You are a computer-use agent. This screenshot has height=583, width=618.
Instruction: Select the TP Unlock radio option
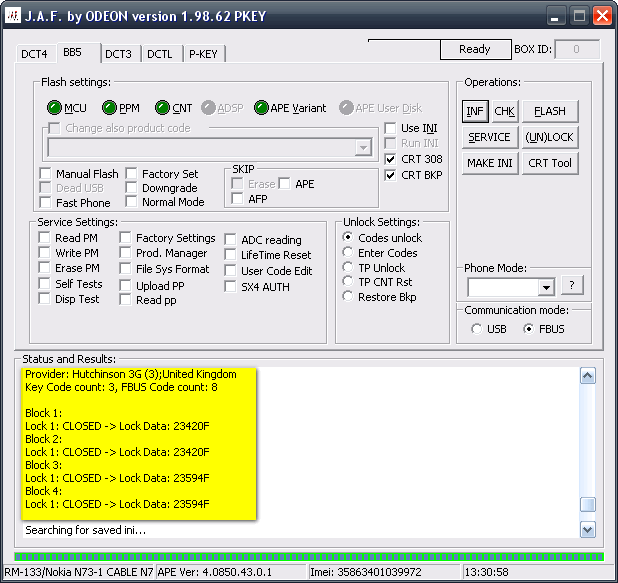coord(348,267)
